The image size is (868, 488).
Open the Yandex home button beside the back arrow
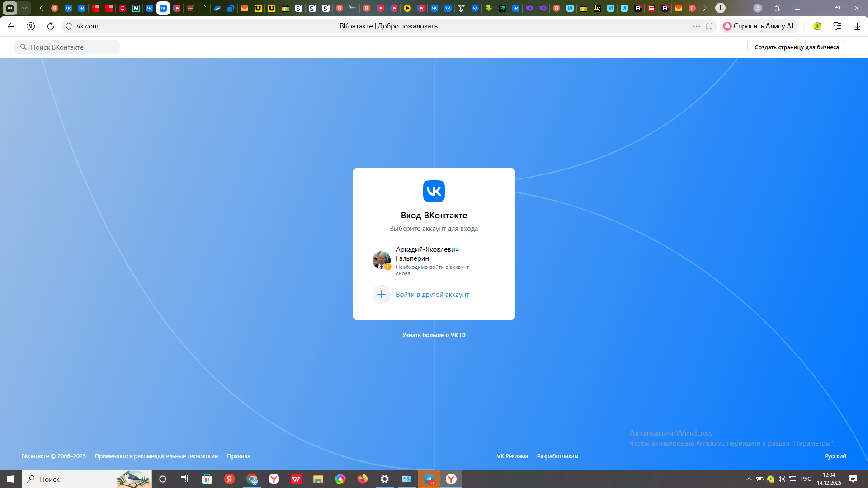[x=31, y=26]
